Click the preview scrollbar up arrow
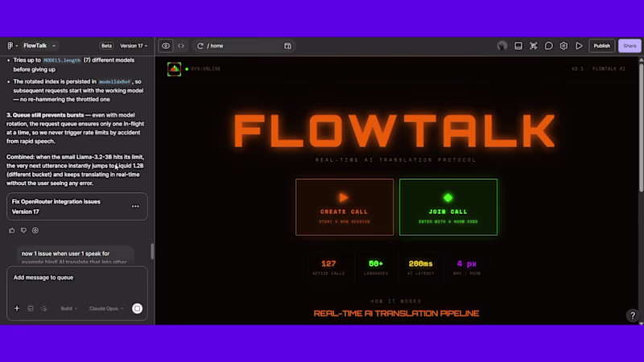 pyautogui.click(x=641, y=60)
